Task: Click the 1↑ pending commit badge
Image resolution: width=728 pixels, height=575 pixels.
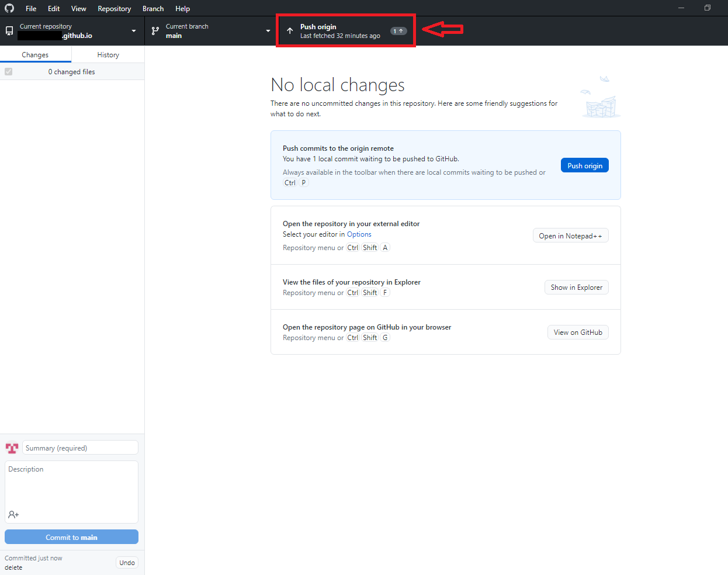Action: pos(398,31)
